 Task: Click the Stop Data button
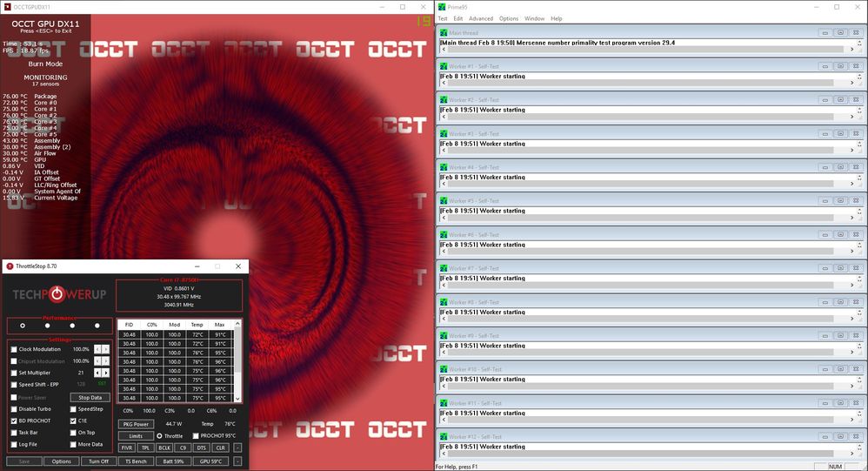click(x=90, y=397)
